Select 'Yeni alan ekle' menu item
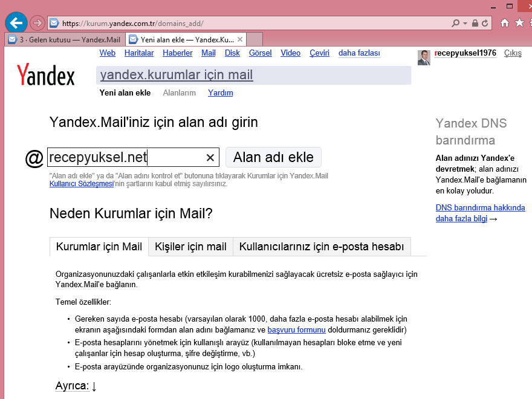Screen dimensions: 532x399 (125, 92)
